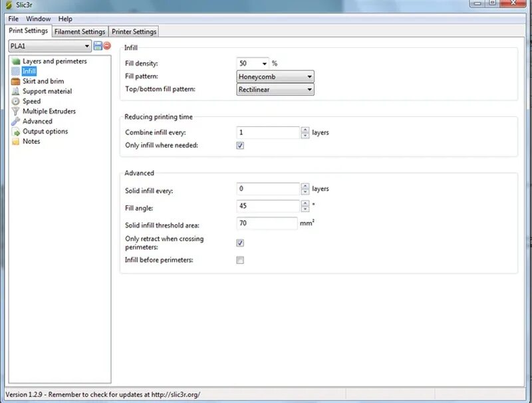Delete preset with red remove icon

[x=107, y=46]
